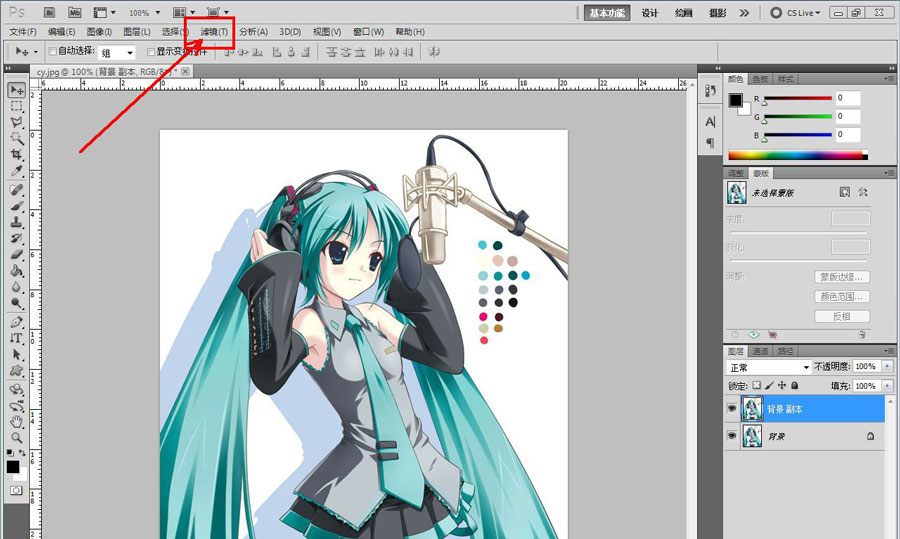Select the History Brush tool
The height and width of the screenshot is (539, 900).
click(x=16, y=238)
